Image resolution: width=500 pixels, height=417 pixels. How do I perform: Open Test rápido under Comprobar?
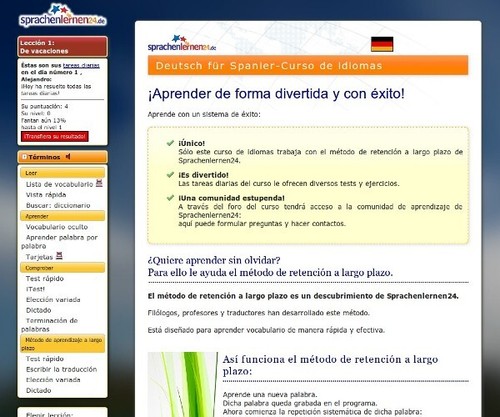tap(45, 279)
